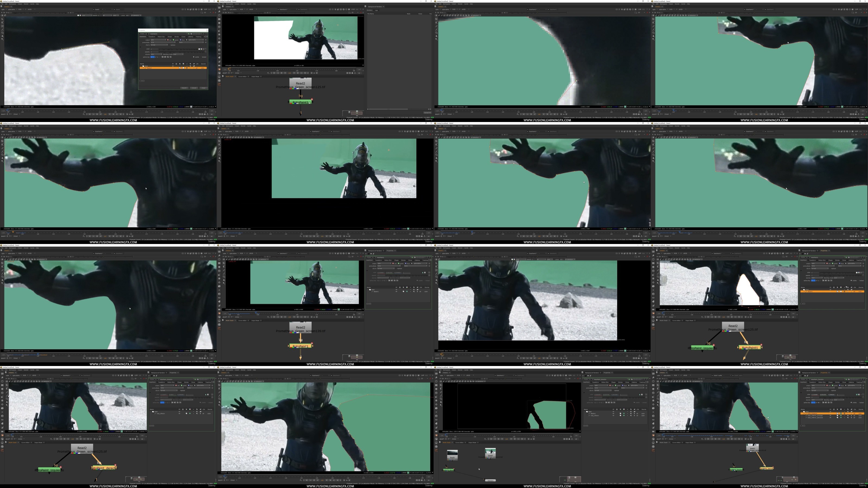Click the color wheel icon in floating Properties dialog
Viewport: 868px width, 488px height.
pos(201,49)
